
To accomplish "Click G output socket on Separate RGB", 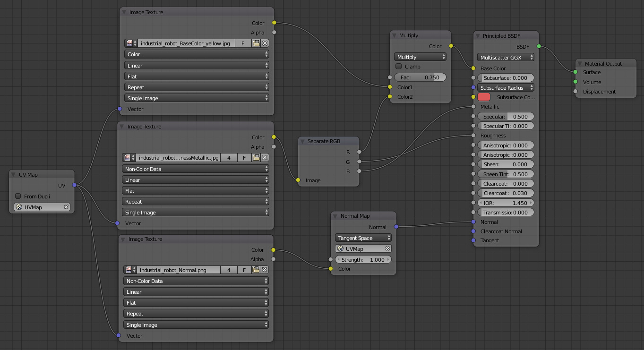I will click(359, 162).
